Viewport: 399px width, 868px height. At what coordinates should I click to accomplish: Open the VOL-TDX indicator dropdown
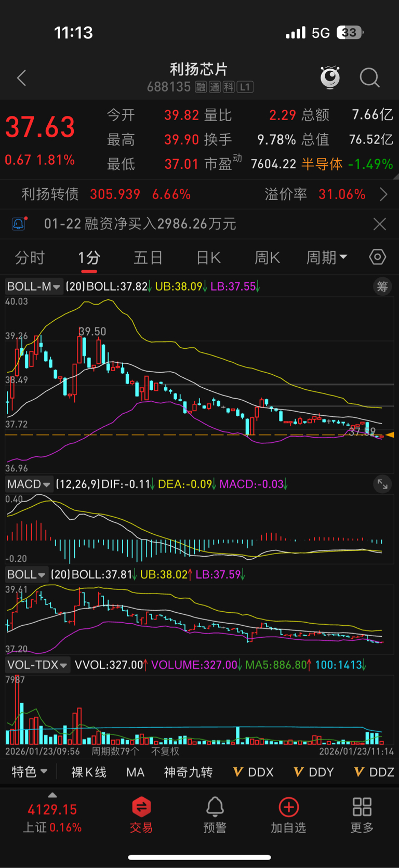tap(37, 665)
